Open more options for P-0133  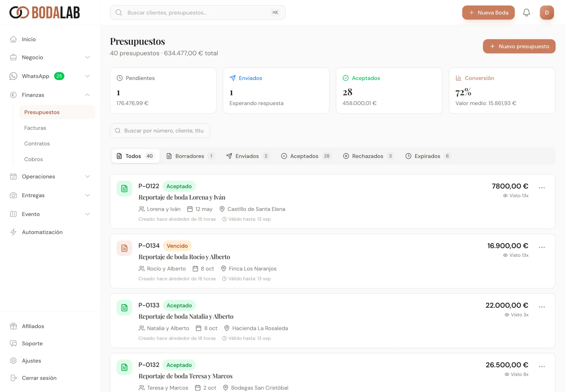click(x=542, y=307)
